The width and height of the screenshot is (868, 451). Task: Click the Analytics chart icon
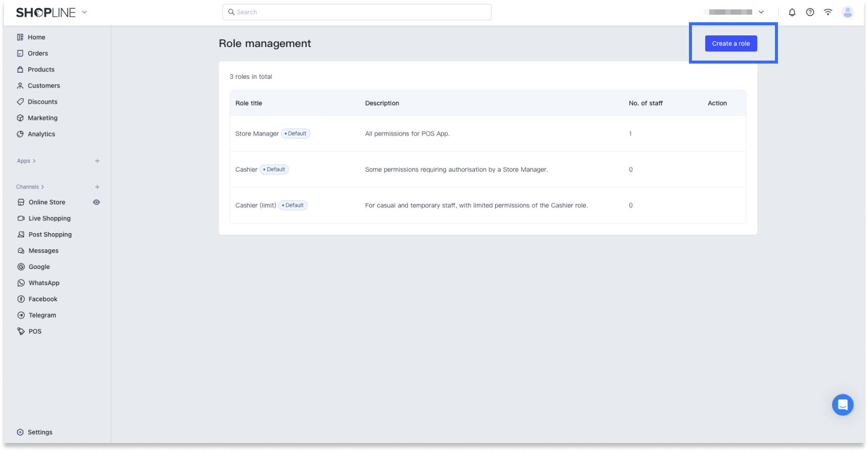[x=20, y=134]
